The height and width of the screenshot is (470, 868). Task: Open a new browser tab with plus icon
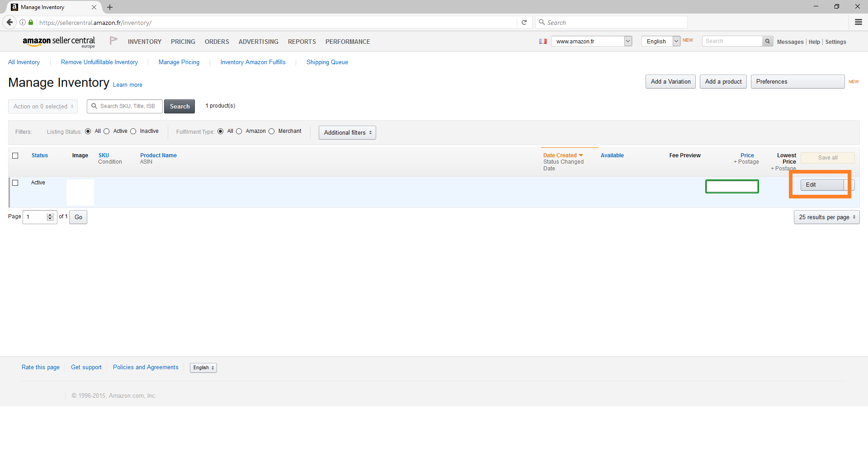pos(110,7)
